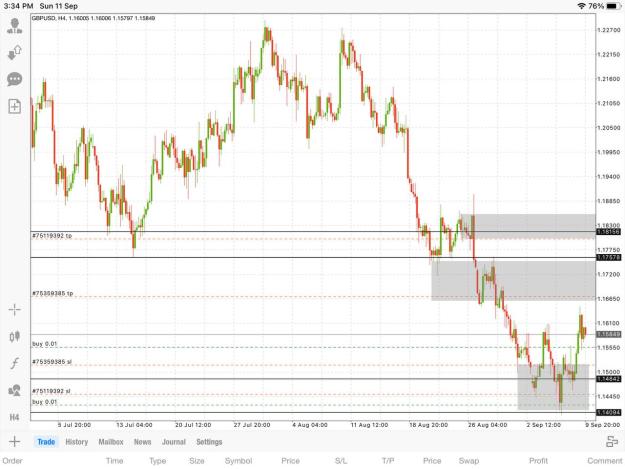Sort by Time column header
The height and width of the screenshot is (469, 625).
114,461
